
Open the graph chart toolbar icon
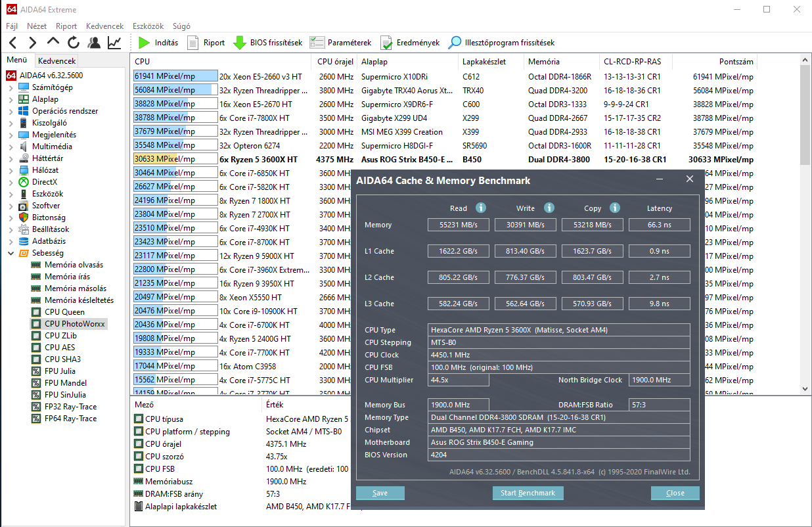coord(114,43)
